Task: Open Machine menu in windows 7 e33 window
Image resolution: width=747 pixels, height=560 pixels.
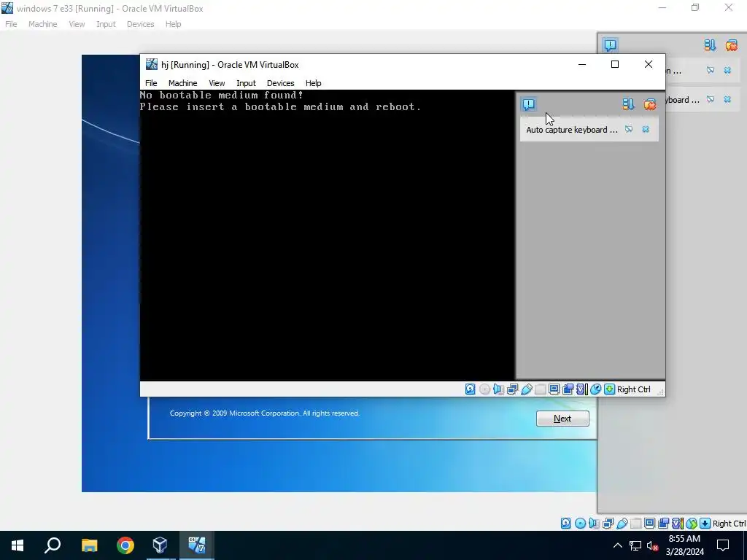Action: [42, 24]
